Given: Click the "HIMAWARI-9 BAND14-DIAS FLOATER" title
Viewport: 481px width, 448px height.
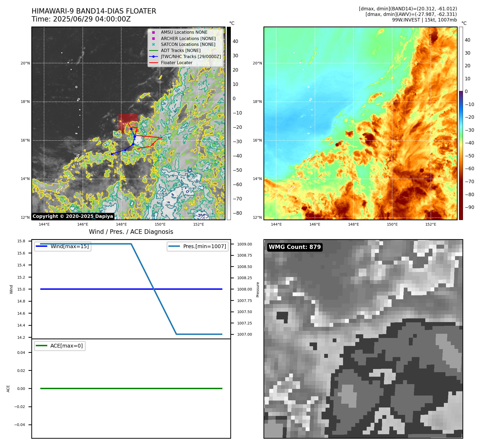Looking at the screenshot, I should coord(94,11).
